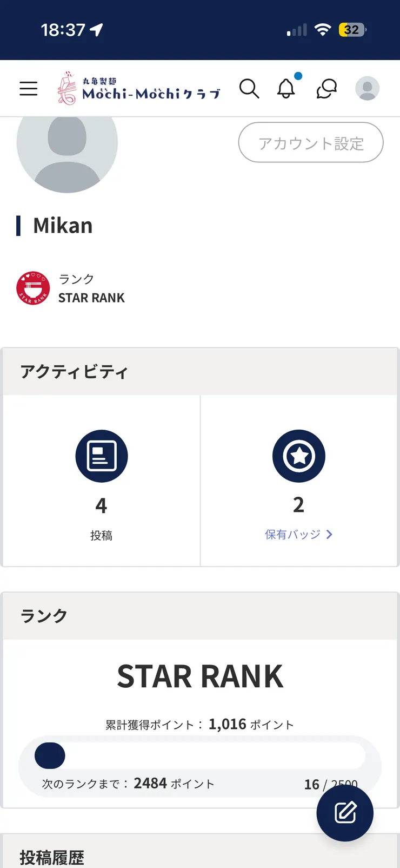Image resolution: width=400 pixels, height=868 pixels.
Task: Tap the header user avatar icon
Action: 367,88
